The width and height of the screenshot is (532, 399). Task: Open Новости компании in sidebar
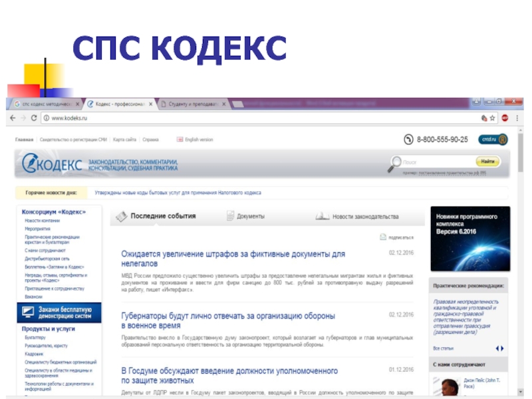(42, 221)
